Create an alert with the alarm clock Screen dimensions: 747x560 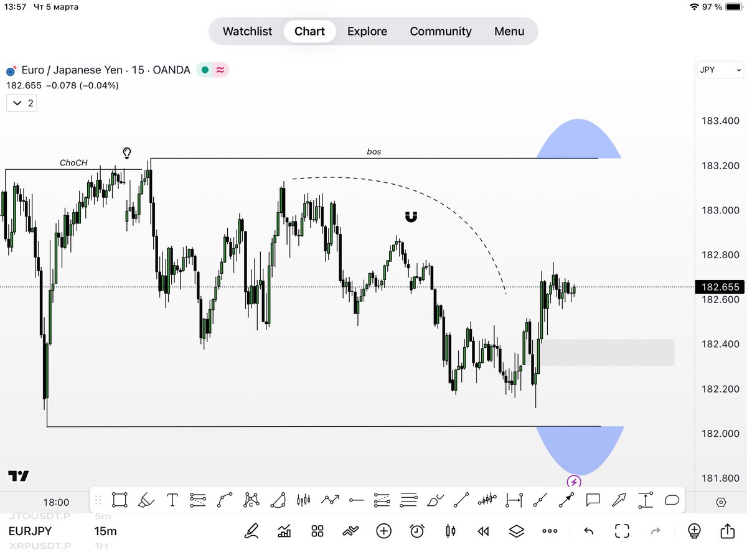point(416,531)
